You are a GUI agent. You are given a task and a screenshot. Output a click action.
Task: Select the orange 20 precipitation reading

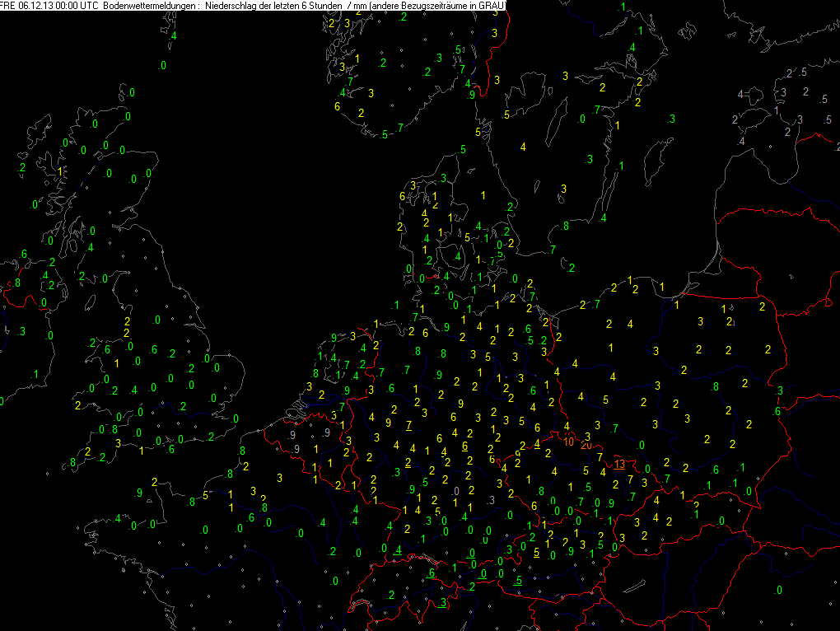(586, 446)
